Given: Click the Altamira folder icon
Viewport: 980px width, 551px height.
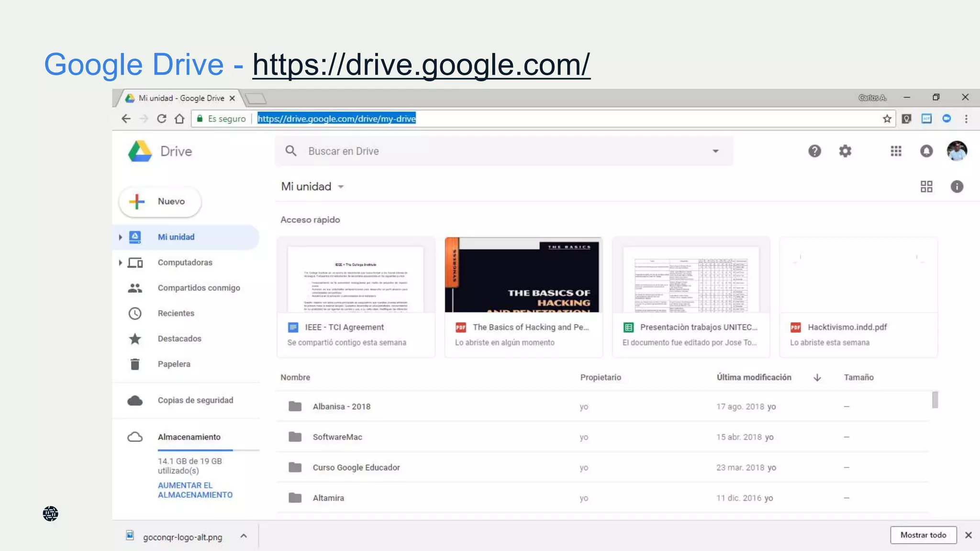Looking at the screenshot, I should point(295,498).
